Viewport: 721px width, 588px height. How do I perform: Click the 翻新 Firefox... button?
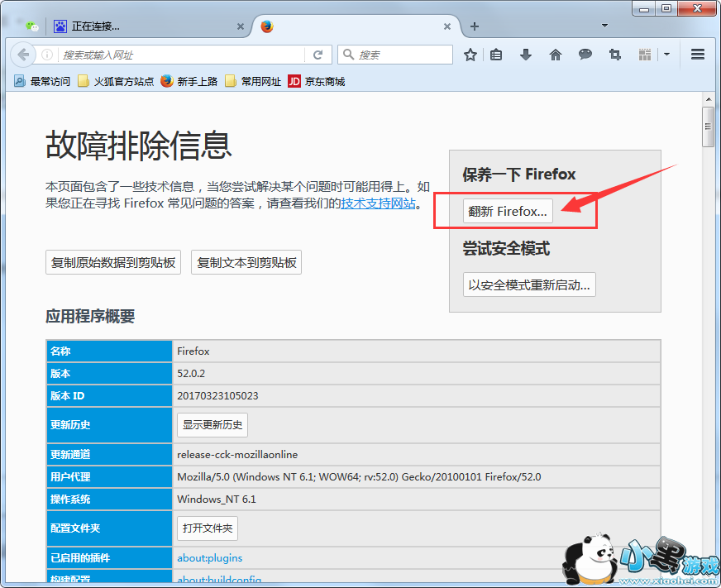coord(508,211)
